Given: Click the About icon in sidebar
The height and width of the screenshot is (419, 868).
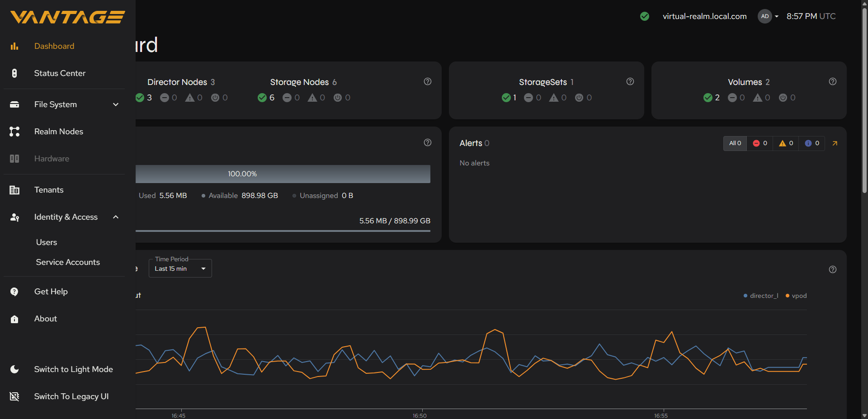Looking at the screenshot, I should pyautogui.click(x=14, y=319).
